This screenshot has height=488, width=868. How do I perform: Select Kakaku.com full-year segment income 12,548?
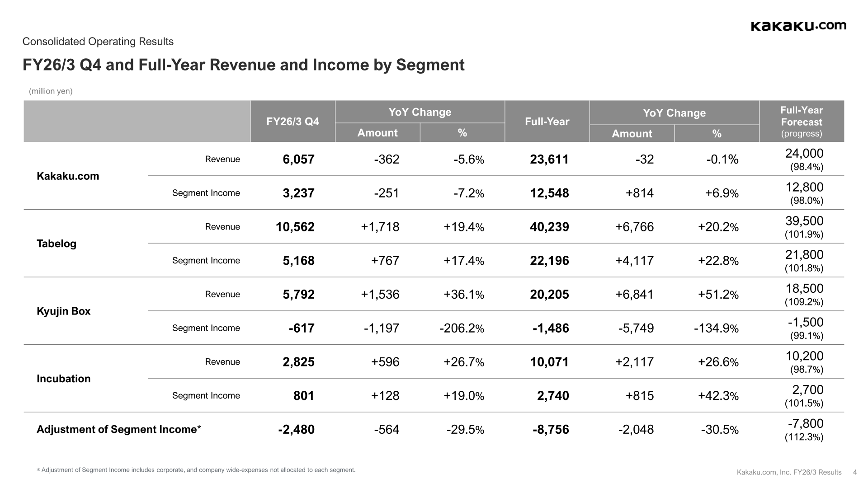click(549, 193)
